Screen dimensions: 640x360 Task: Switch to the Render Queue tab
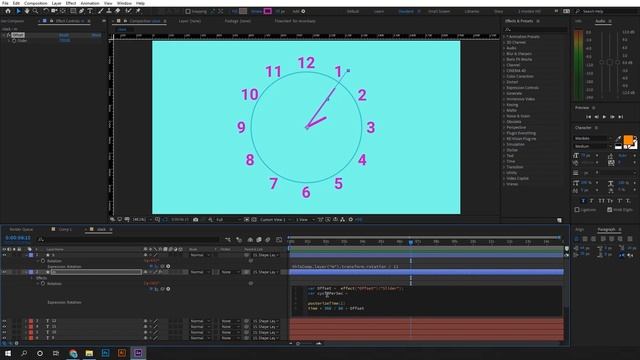click(x=21, y=229)
